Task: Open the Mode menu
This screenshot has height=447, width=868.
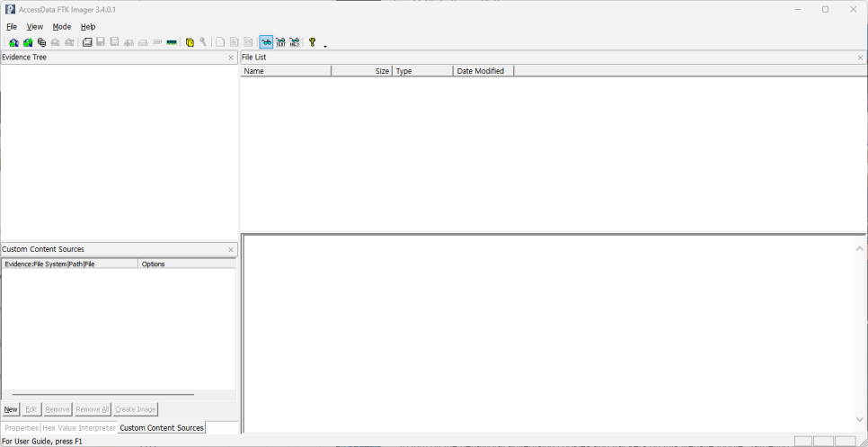Action: pos(62,27)
